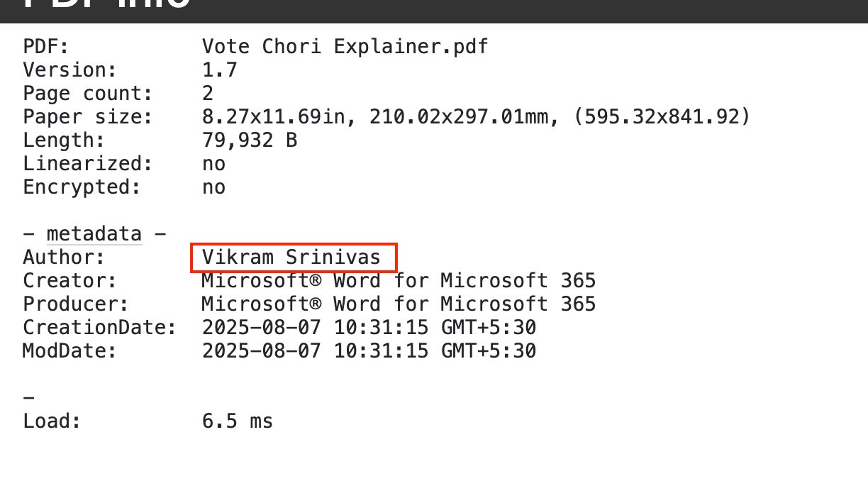
Task: Click the underlined metadata heading
Action: 94,234
